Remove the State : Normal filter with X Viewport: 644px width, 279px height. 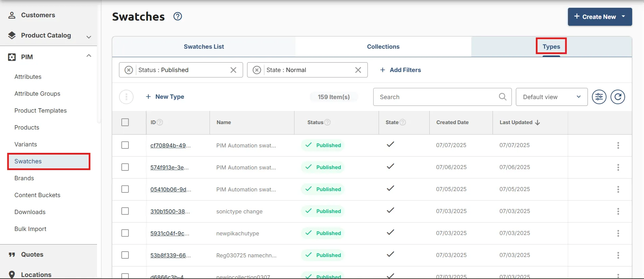coord(358,70)
